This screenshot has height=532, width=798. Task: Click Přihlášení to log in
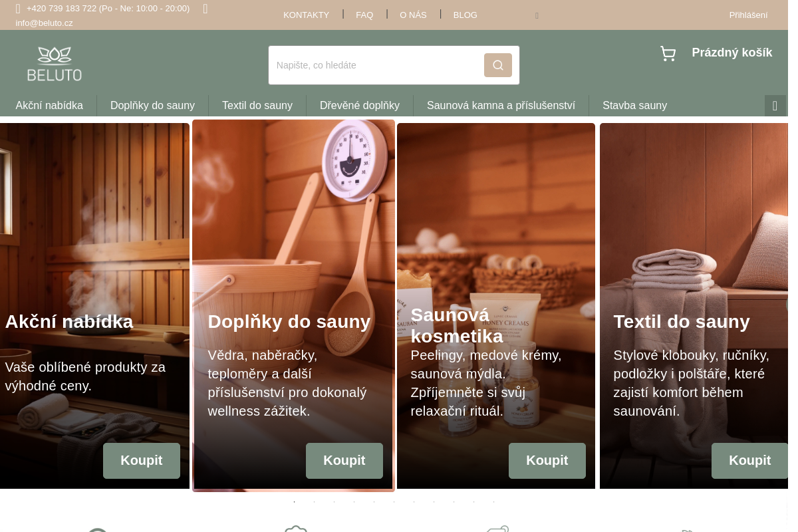pos(748,15)
